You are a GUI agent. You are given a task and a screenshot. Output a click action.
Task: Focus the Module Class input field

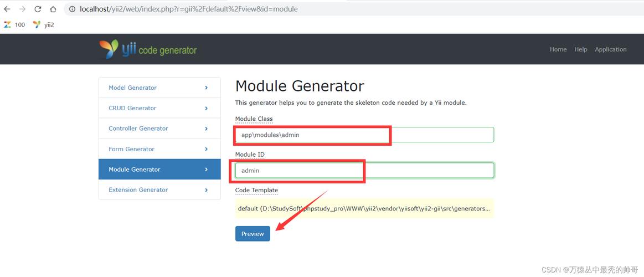[x=364, y=135]
